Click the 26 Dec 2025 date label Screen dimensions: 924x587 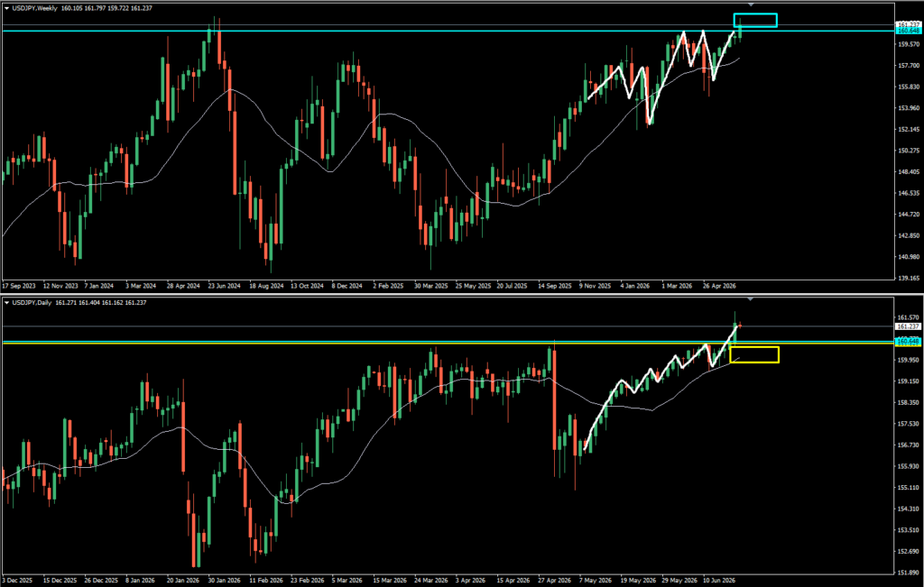click(101, 580)
